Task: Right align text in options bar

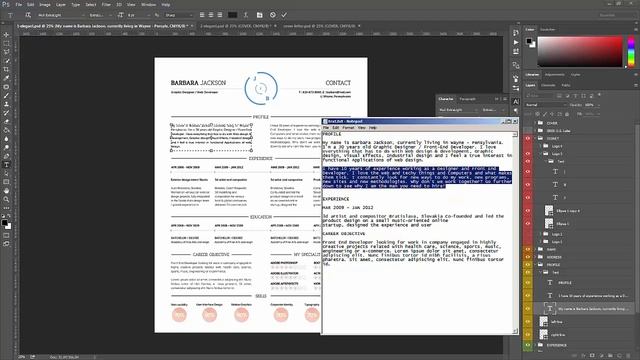Action: (x=220, y=15)
